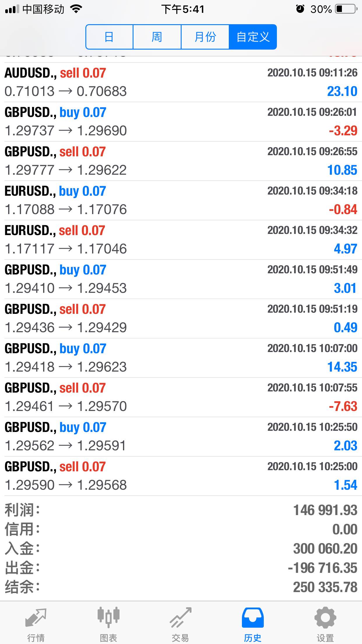Switch to the 日 day filter
Image resolution: width=362 pixels, height=644 pixels.
[109, 37]
